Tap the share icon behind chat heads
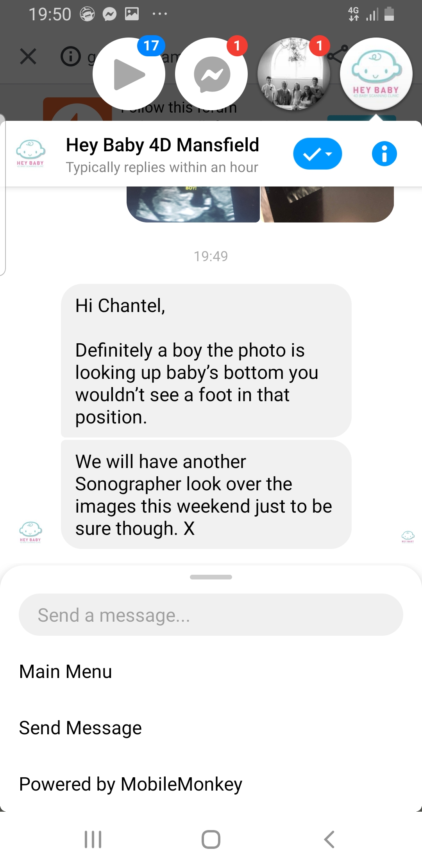This screenshot has height=868, width=422. coord(338,54)
